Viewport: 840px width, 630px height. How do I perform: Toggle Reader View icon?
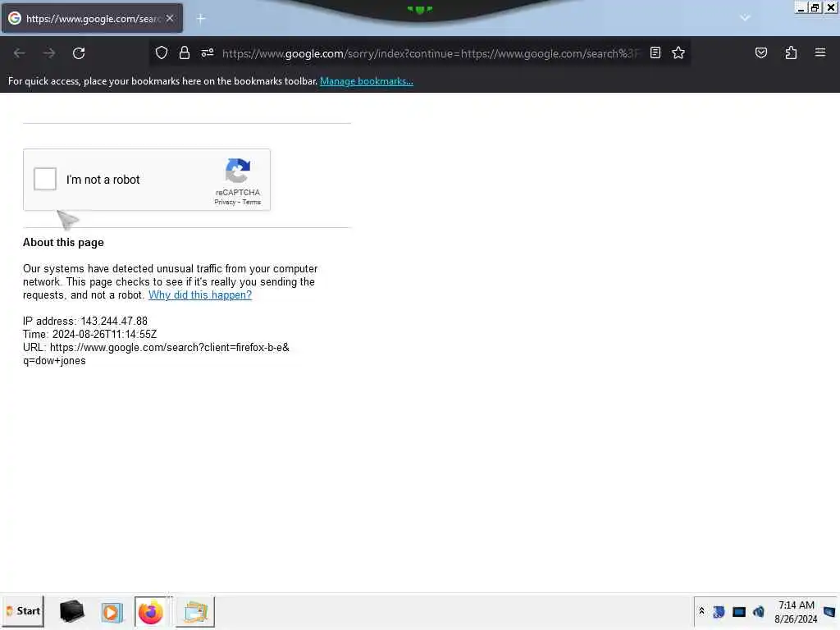[x=655, y=52]
